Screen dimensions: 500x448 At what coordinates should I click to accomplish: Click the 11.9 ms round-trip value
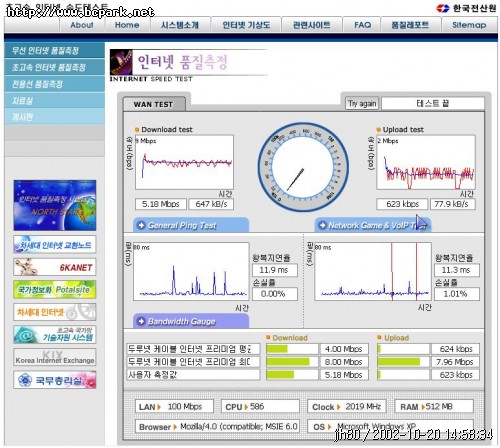(x=275, y=270)
